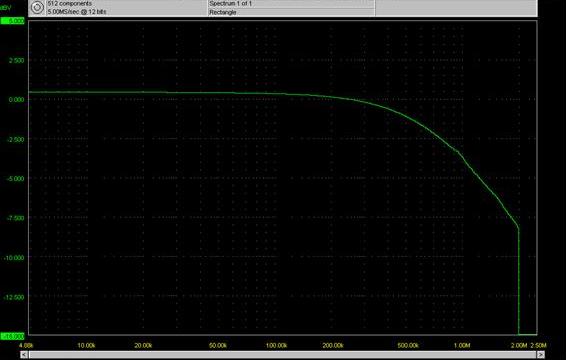Select the highlighted -15.000 lower limit of the dBV axis

13,337
